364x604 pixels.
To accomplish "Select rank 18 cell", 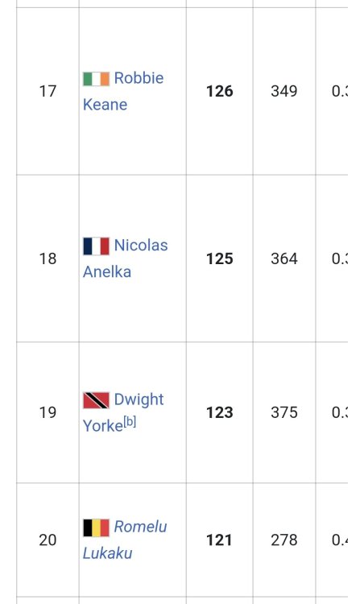I will (48, 259).
